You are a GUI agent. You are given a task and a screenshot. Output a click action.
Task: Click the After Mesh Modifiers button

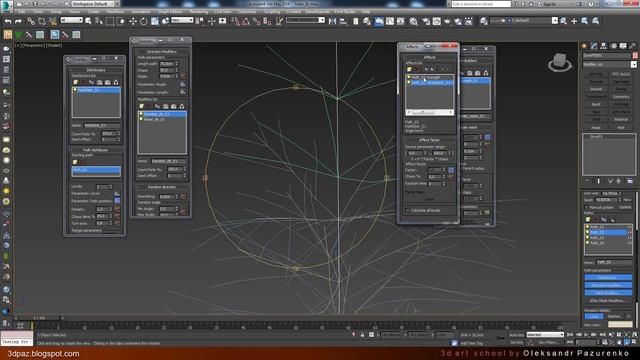608,300
